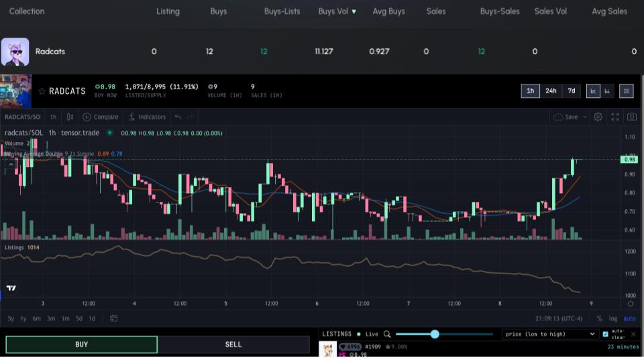644x362 pixels.
Task: Open the go-to-date calendar icon
Action: 113,318
